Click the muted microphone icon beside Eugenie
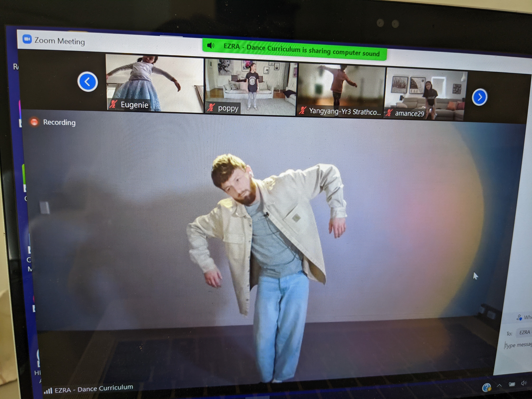 coord(113,104)
